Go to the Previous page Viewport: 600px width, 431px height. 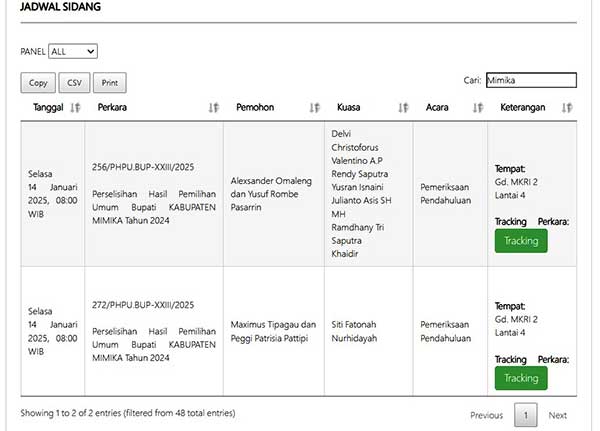point(486,415)
